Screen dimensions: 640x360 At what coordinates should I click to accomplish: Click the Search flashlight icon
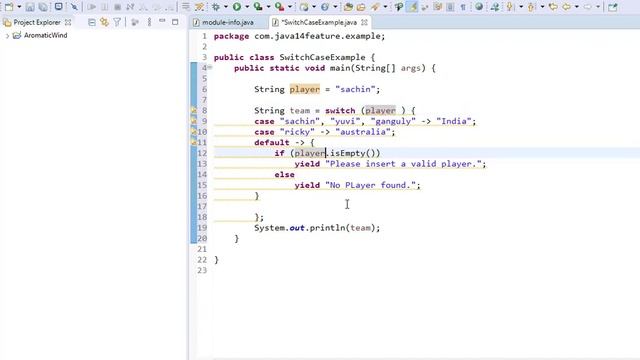click(x=375, y=7)
